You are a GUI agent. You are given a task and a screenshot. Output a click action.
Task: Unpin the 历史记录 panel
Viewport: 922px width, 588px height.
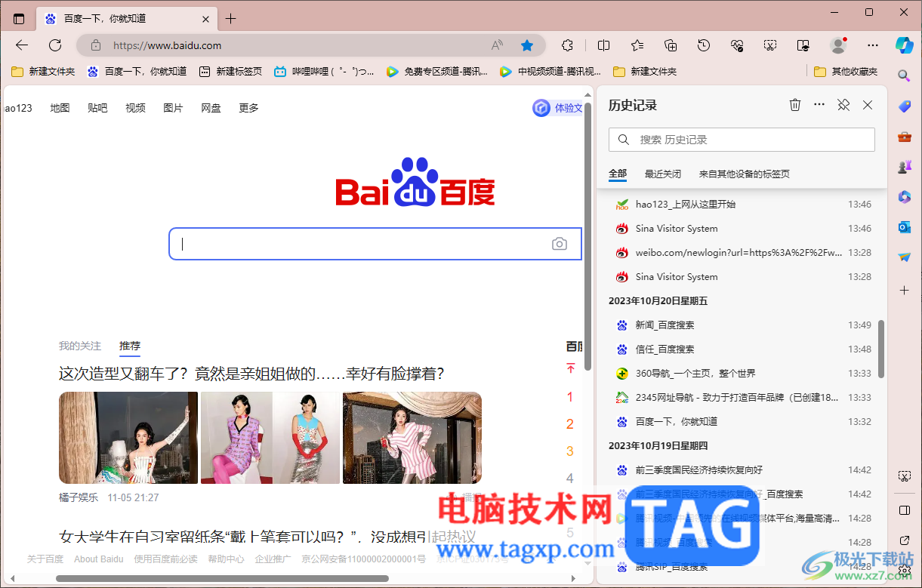(x=843, y=105)
